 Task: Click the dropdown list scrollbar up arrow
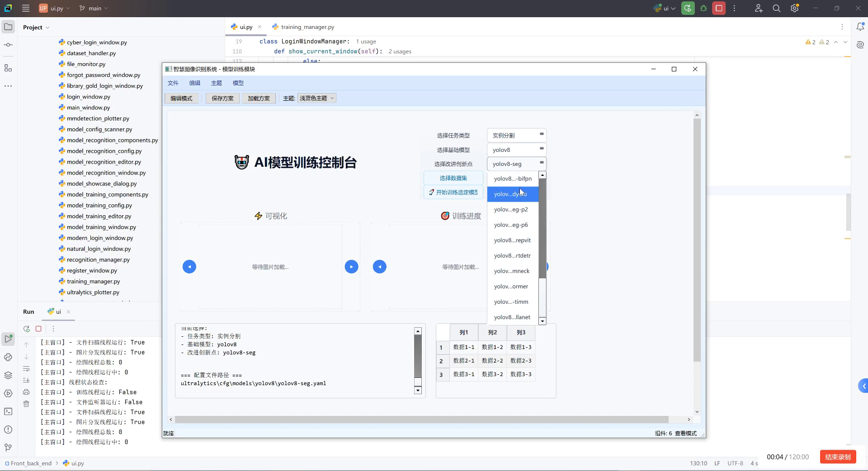542,175
